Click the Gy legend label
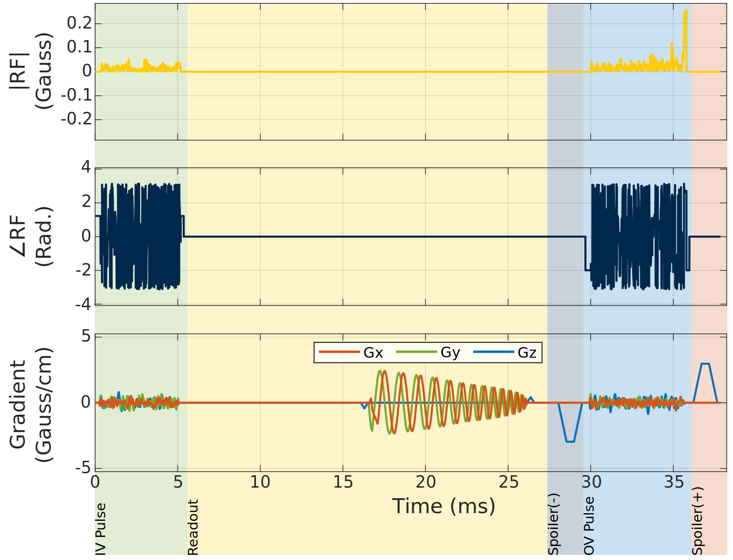The image size is (733, 560). [x=450, y=353]
